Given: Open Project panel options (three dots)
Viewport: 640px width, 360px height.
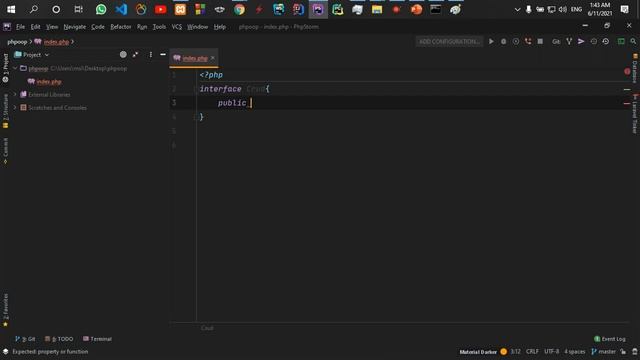Looking at the screenshot, I should tap(151, 54).
